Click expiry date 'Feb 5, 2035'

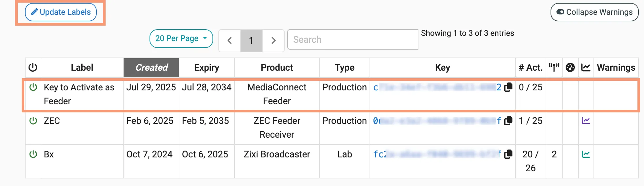[205, 121]
